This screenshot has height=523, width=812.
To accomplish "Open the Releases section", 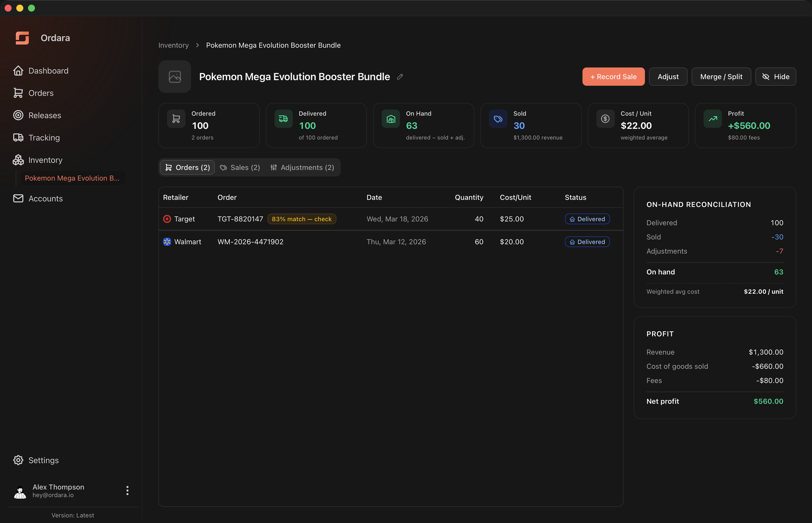I will click(x=37, y=116).
